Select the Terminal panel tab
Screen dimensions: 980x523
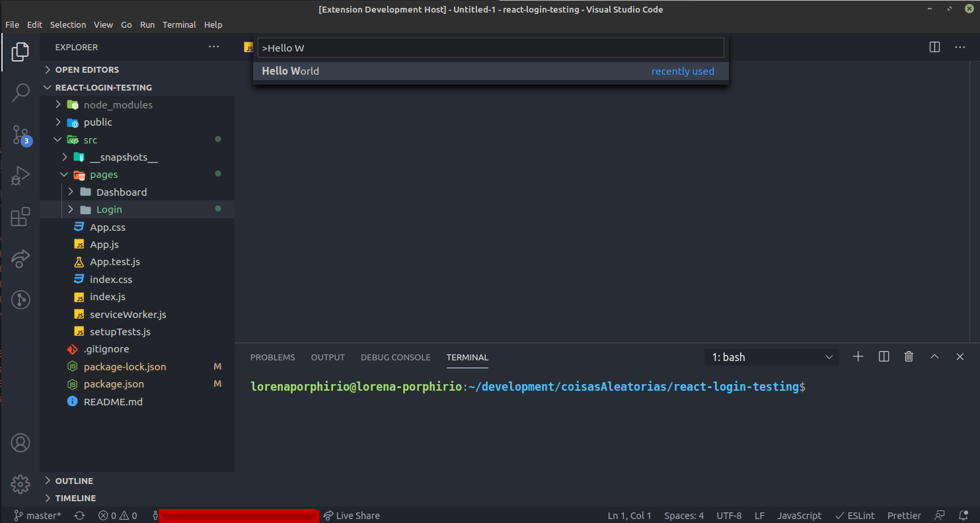click(x=467, y=357)
